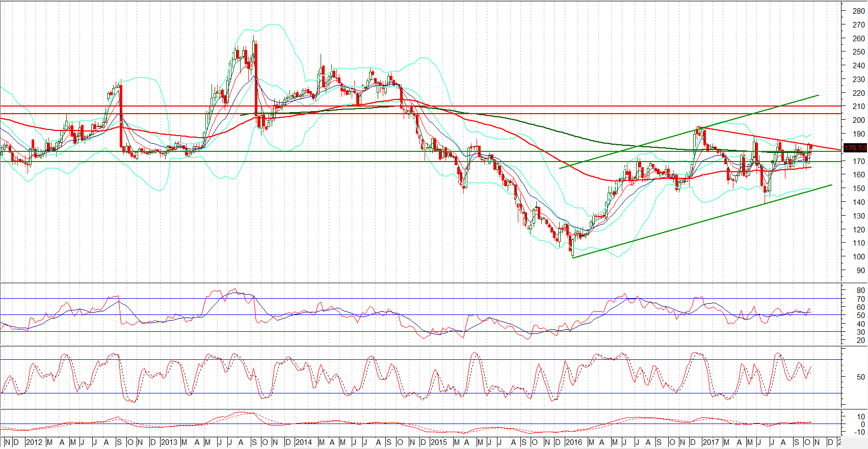Click the 220 price scale label
This screenshot has width=868, height=449.
point(859,93)
